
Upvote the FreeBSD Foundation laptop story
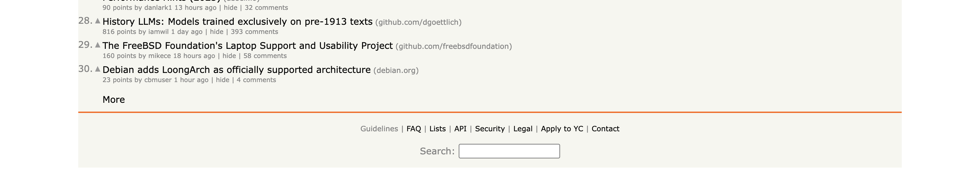[98, 45]
